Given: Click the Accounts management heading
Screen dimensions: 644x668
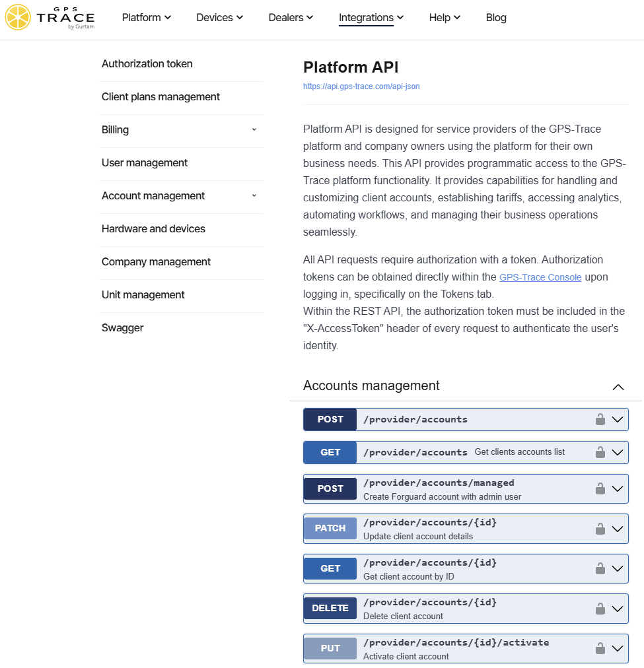Looking at the screenshot, I should (x=371, y=385).
